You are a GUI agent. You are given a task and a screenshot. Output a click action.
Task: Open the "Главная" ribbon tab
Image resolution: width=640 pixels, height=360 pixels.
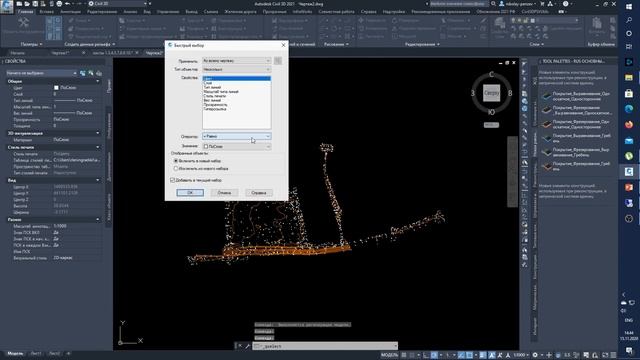(x=25, y=12)
